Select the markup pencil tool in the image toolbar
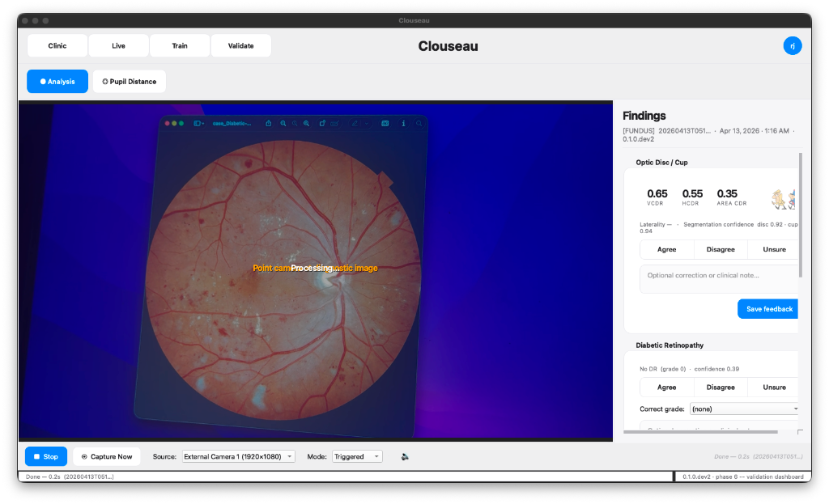This screenshot has height=504, width=829. (355, 124)
